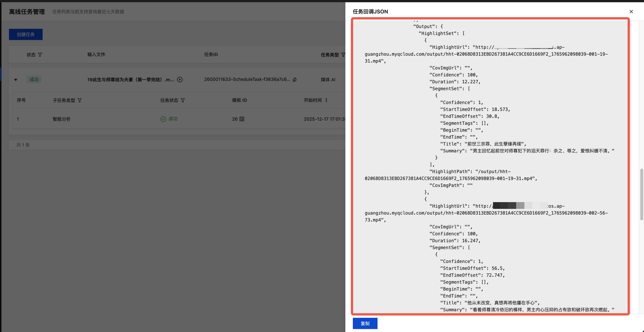The width and height of the screenshot is (644, 332).
Task: Click the success status tag
Action: (x=34, y=79)
